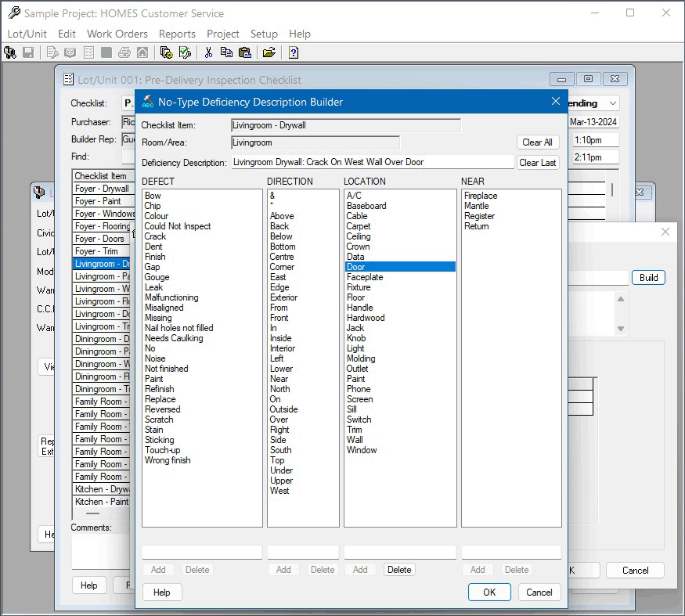The width and height of the screenshot is (685, 616).
Task: Click Delete under the LOCATION column
Action: coord(399,569)
